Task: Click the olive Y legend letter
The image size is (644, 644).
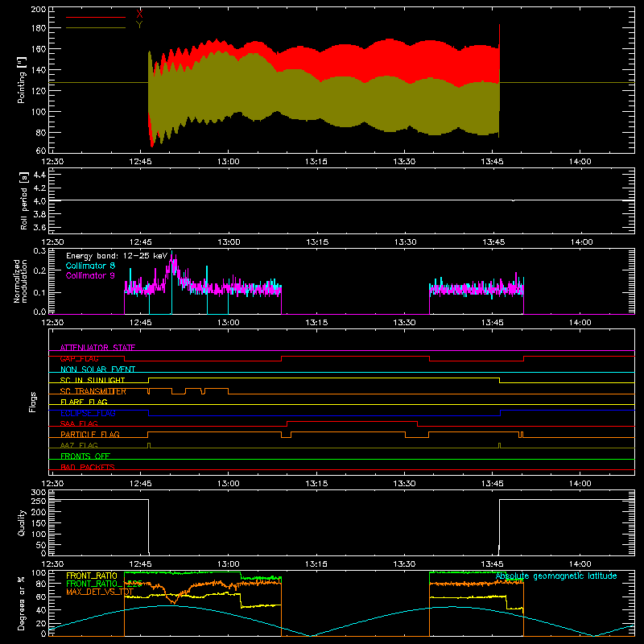Action: tap(139, 25)
